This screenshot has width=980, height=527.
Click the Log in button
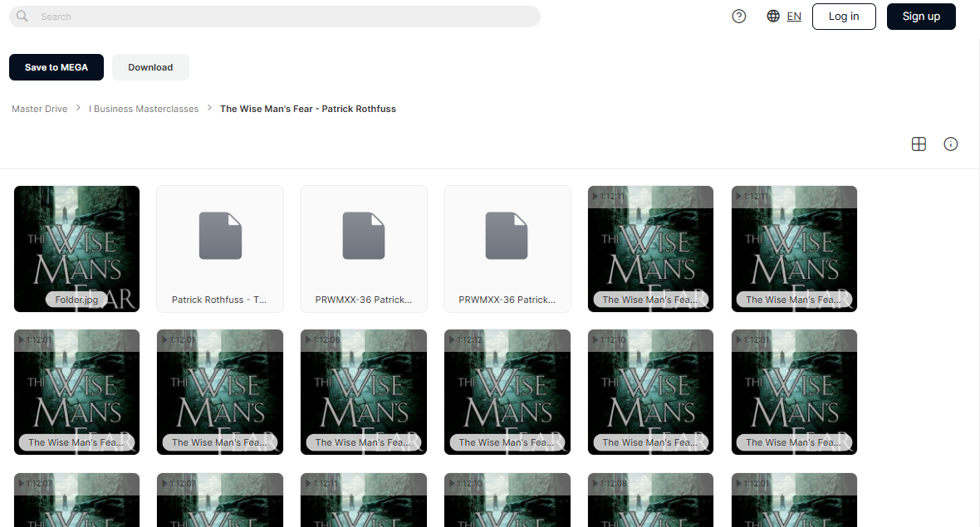coord(844,17)
